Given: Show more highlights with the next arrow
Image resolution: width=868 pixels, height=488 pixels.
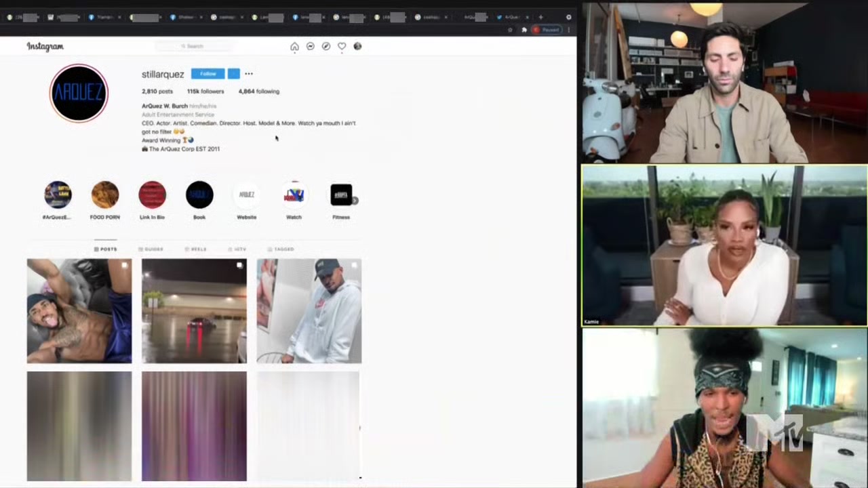Looking at the screenshot, I should pos(355,201).
